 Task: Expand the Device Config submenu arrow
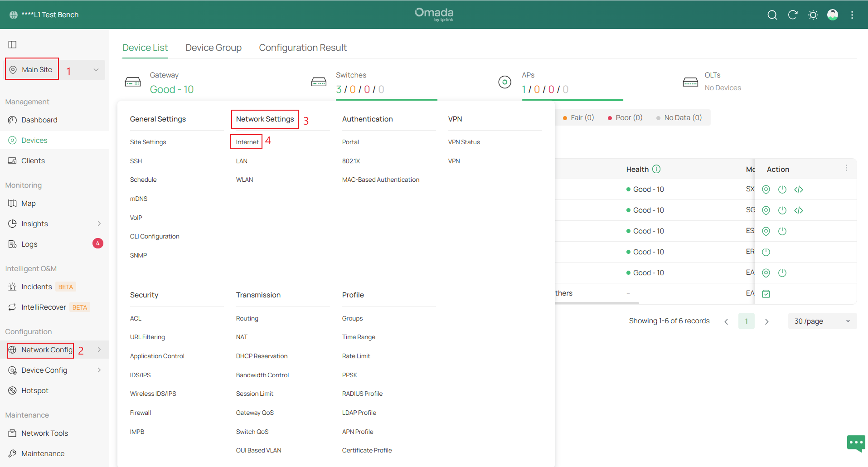[99, 370]
